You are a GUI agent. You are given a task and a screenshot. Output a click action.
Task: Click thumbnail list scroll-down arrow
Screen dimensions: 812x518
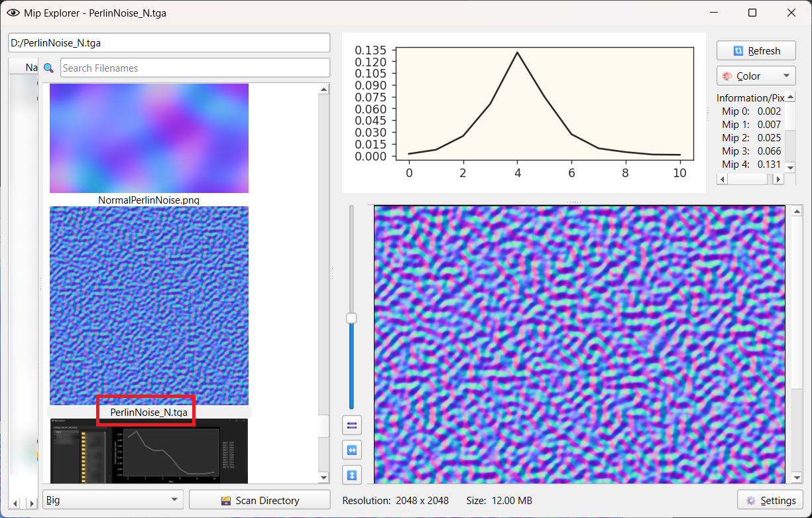[323, 478]
